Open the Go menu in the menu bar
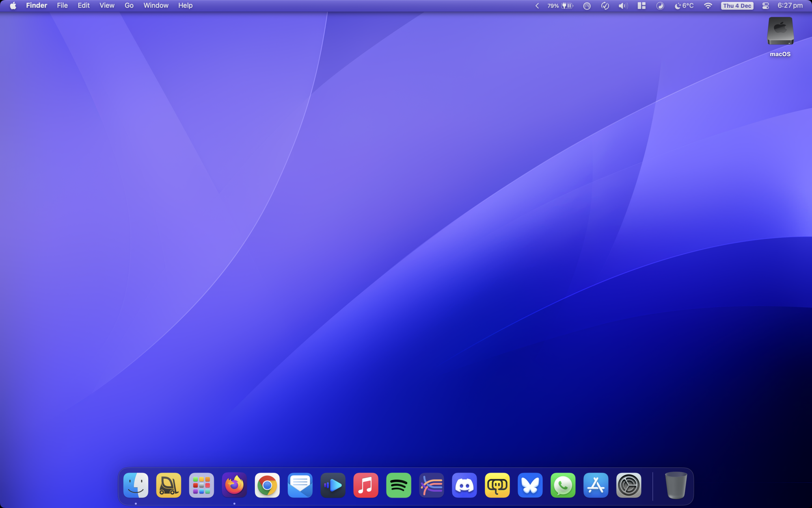Viewport: 812px width, 508px height. point(129,5)
